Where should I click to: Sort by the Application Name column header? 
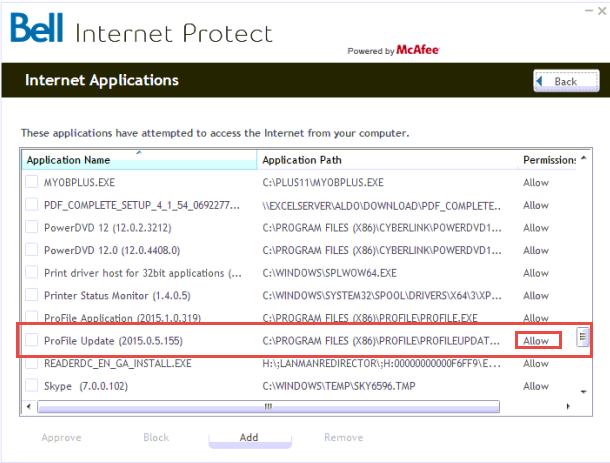pyautogui.click(x=139, y=160)
